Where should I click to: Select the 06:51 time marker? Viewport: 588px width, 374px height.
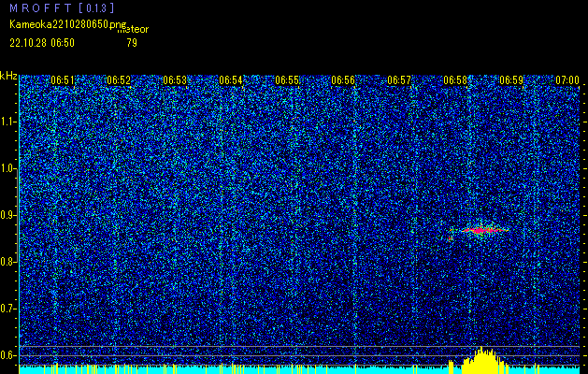(63, 80)
